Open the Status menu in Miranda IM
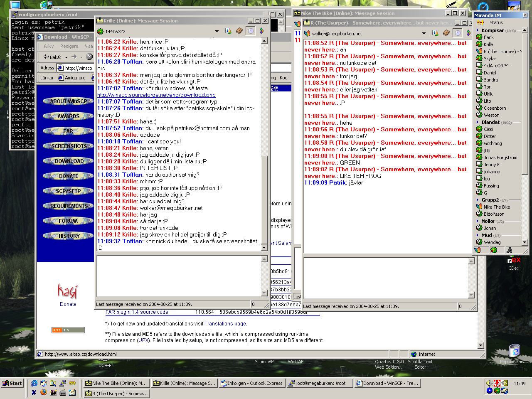The width and height of the screenshot is (532, 399). tap(496, 22)
